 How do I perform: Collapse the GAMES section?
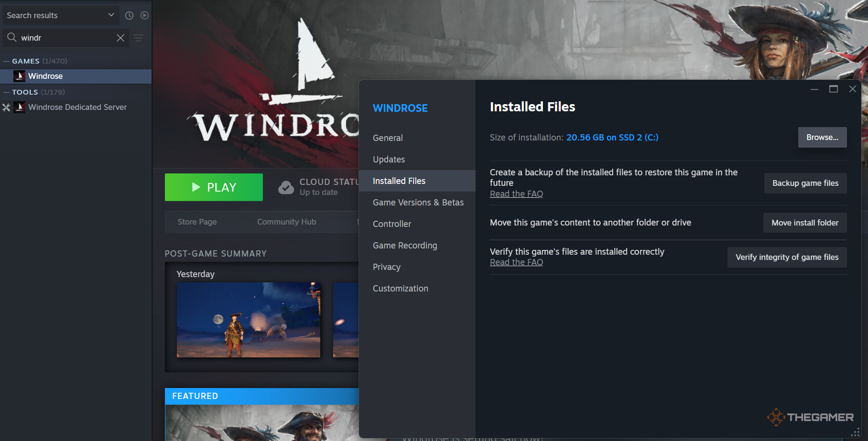[x=7, y=61]
